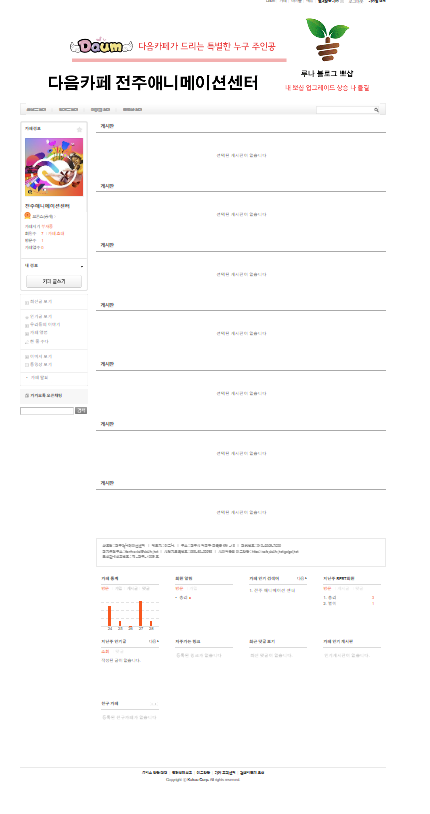Click the sprout plant image in the header
Screen dimensions: 430x814
[327, 40]
